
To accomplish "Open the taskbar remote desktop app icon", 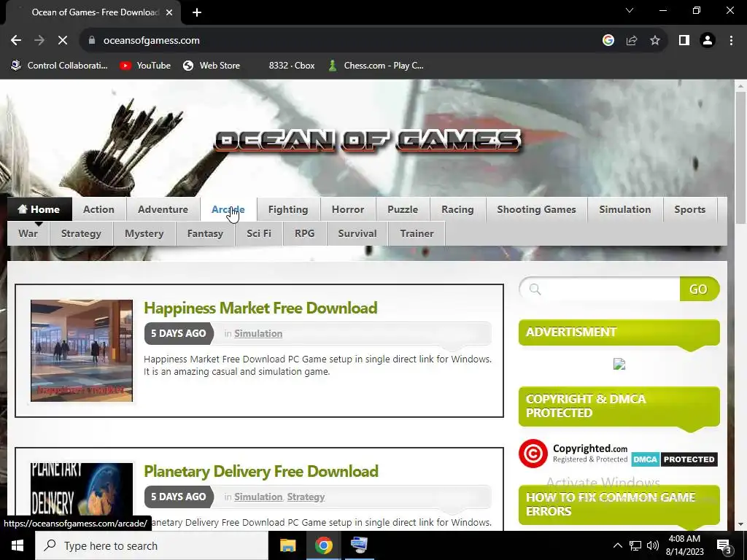I will (359, 545).
